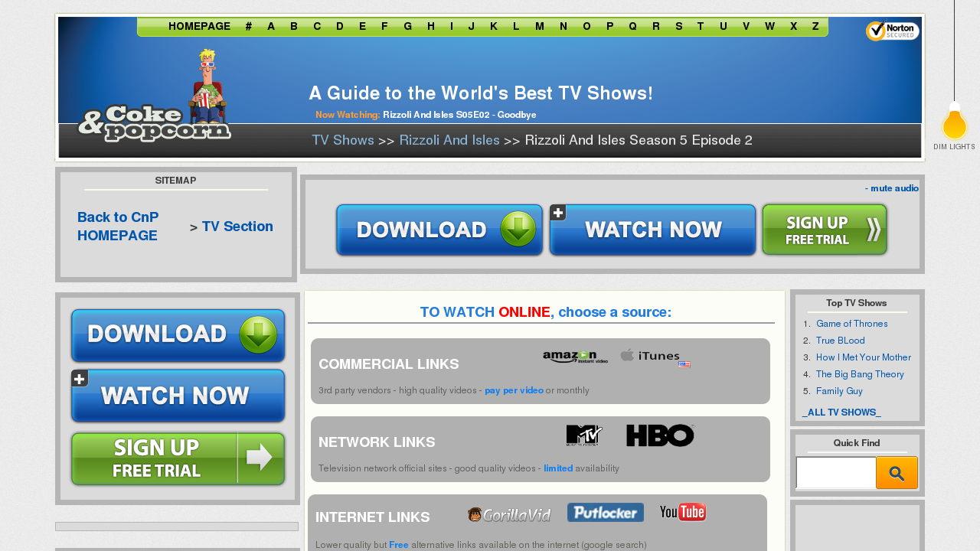Open How I Met Your Mother link

864,357
